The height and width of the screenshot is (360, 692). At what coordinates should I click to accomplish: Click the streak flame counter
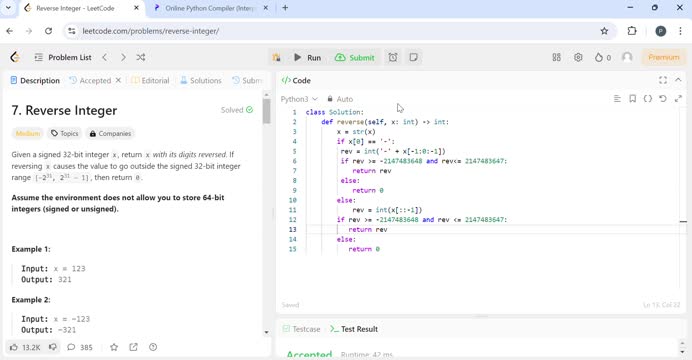[x=603, y=57]
